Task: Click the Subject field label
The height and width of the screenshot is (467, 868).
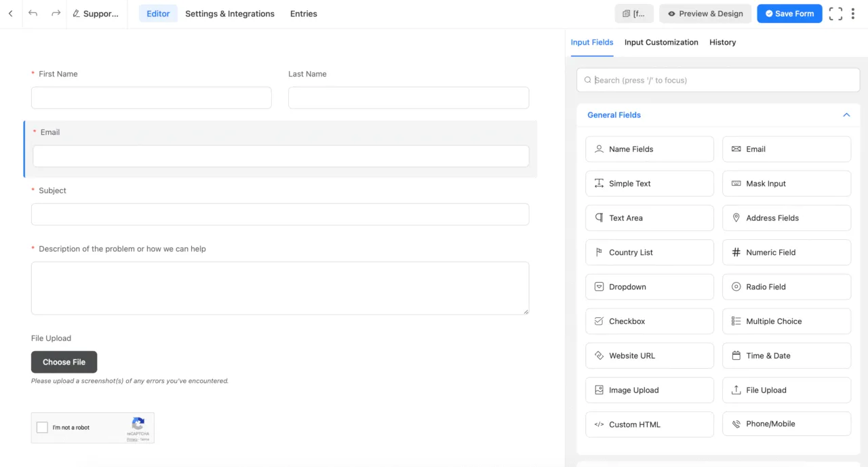Action: [x=52, y=190]
